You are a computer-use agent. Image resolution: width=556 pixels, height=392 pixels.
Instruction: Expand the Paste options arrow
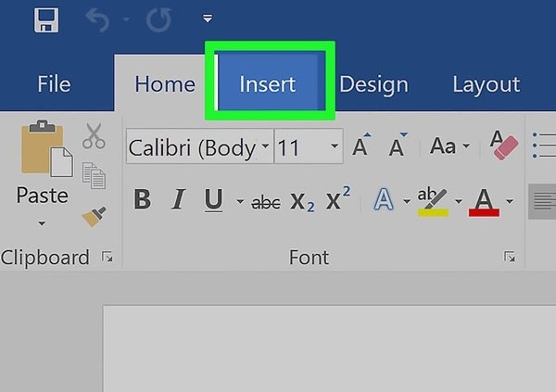[x=42, y=223]
